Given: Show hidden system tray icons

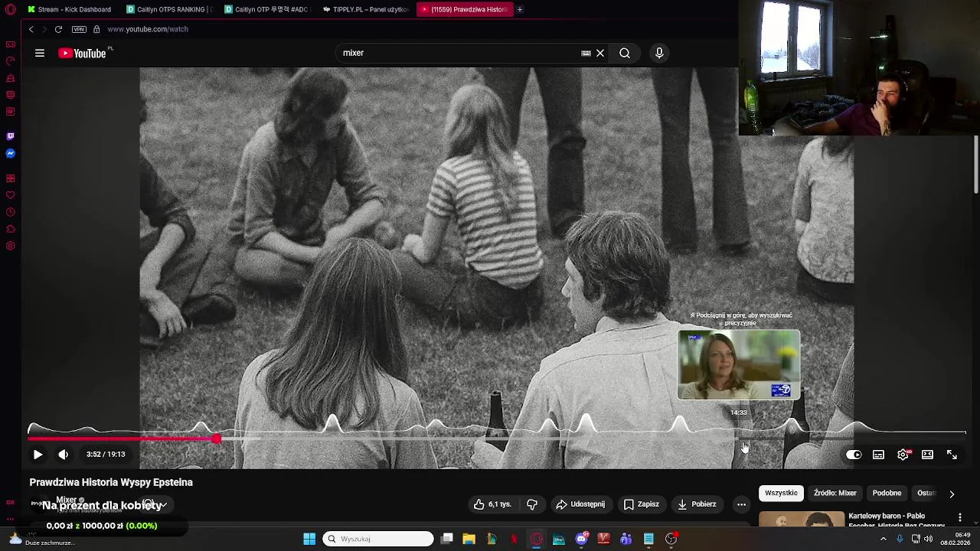Looking at the screenshot, I should (x=883, y=539).
